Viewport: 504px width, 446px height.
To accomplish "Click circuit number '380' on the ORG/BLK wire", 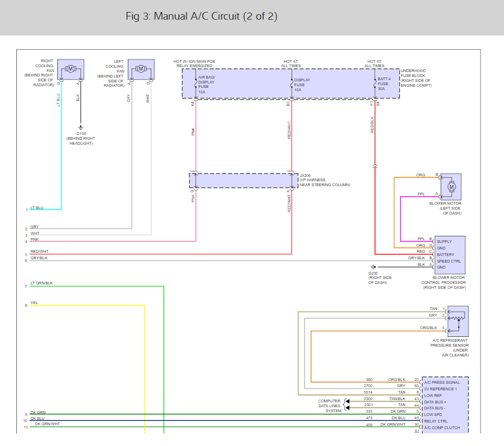I will pyautogui.click(x=369, y=379).
